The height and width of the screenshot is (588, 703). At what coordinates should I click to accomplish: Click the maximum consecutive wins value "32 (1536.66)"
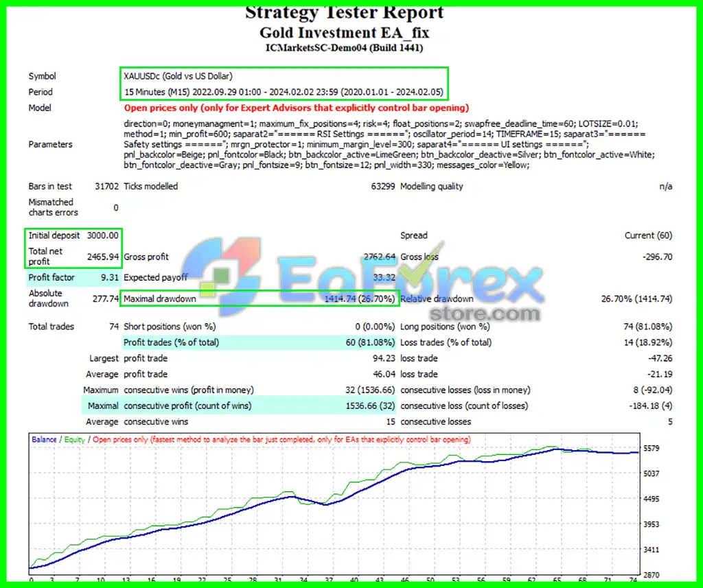[x=370, y=390]
